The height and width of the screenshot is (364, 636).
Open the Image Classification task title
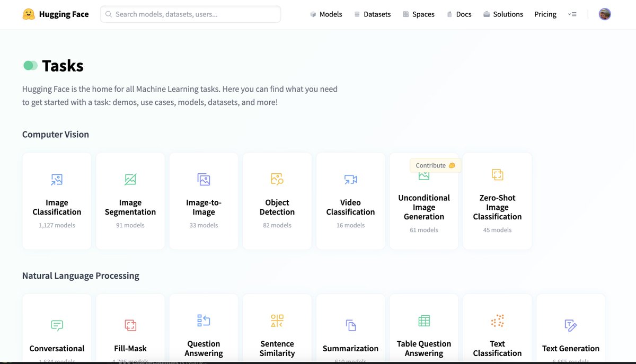tap(57, 207)
